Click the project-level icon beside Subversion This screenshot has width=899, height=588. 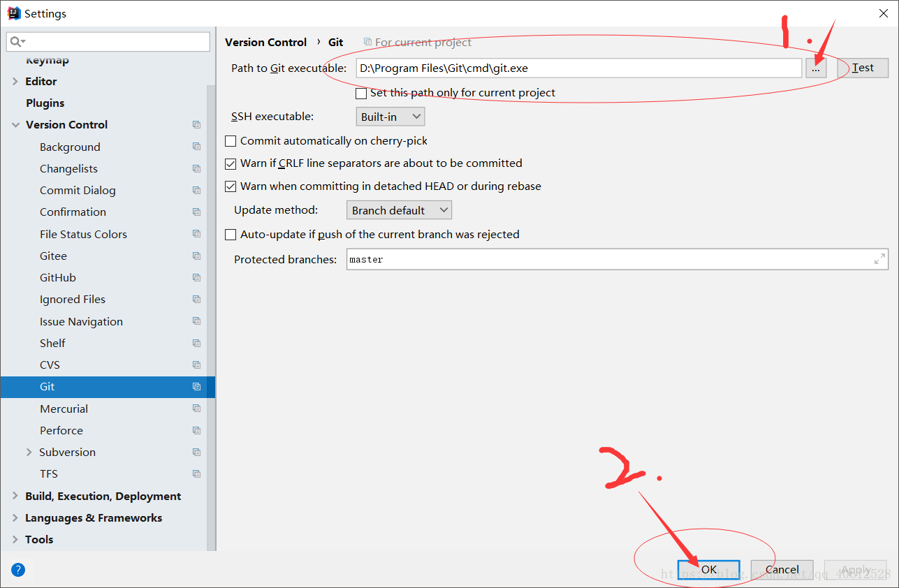pyautogui.click(x=196, y=452)
